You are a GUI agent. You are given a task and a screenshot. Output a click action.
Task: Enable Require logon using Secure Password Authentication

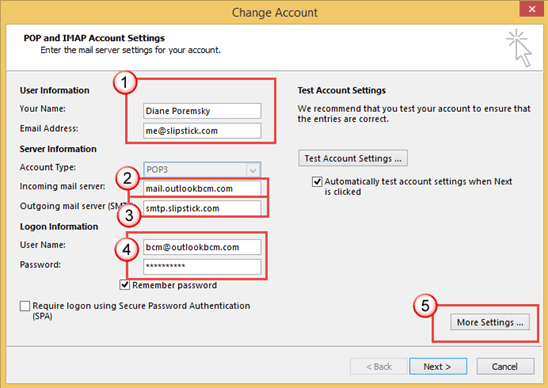coord(25,306)
